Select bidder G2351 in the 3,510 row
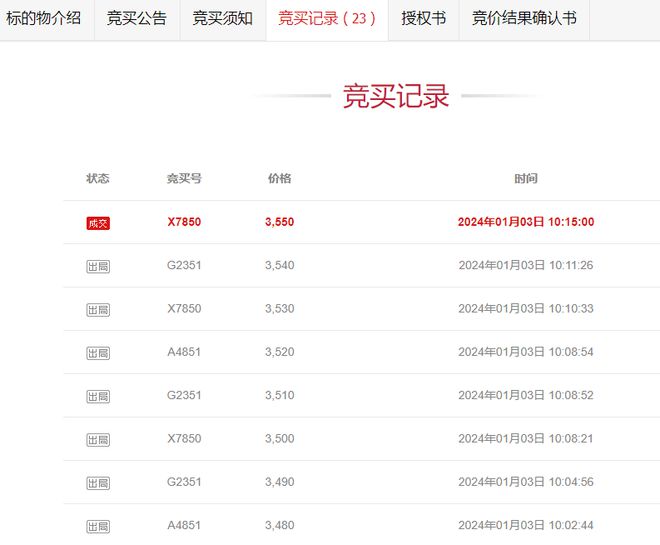 tap(184, 395)
